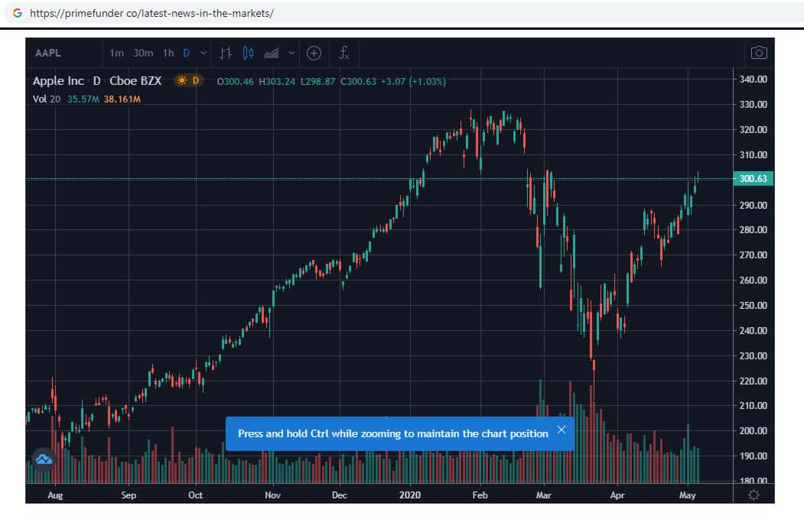Click the TradingView logo badge on the chart
This screenshot has width=804, height=532.
(44, 459)
